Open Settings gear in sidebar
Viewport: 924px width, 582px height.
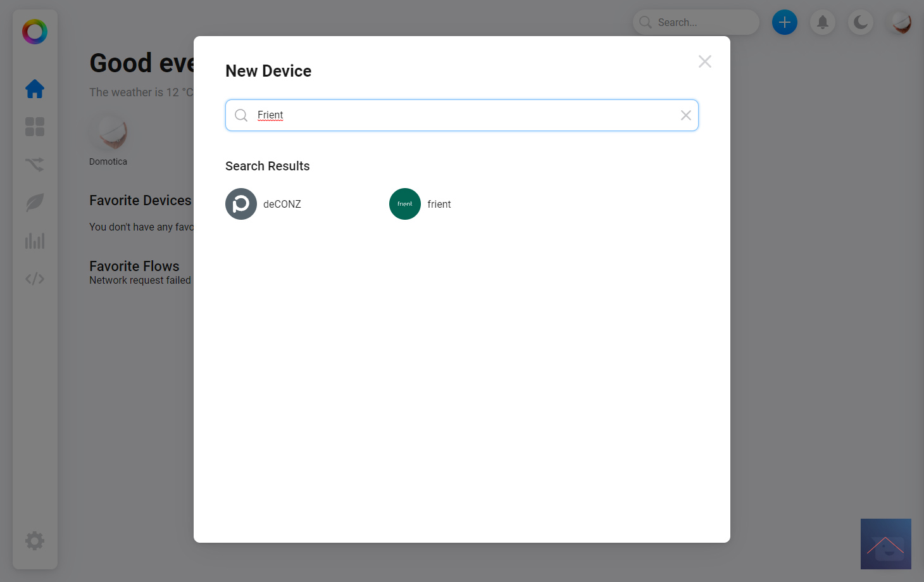point(35,541)
